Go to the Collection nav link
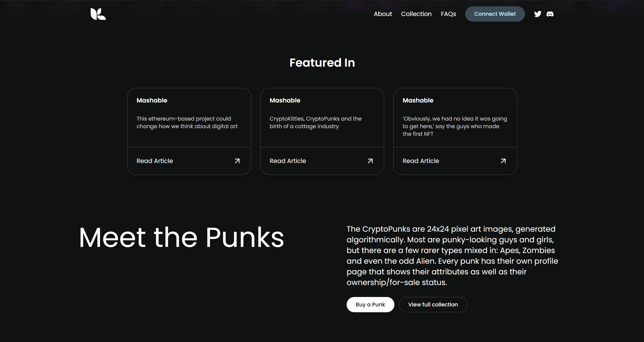The height and width of the screenshot is (342, 644). click(x=416, y=14)
